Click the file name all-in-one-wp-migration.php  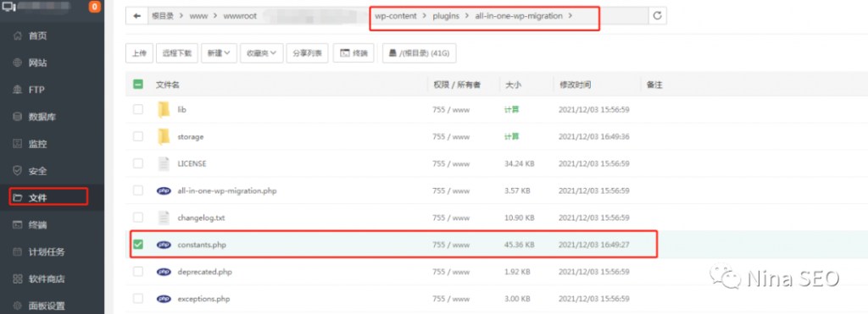tap(227, 190)
